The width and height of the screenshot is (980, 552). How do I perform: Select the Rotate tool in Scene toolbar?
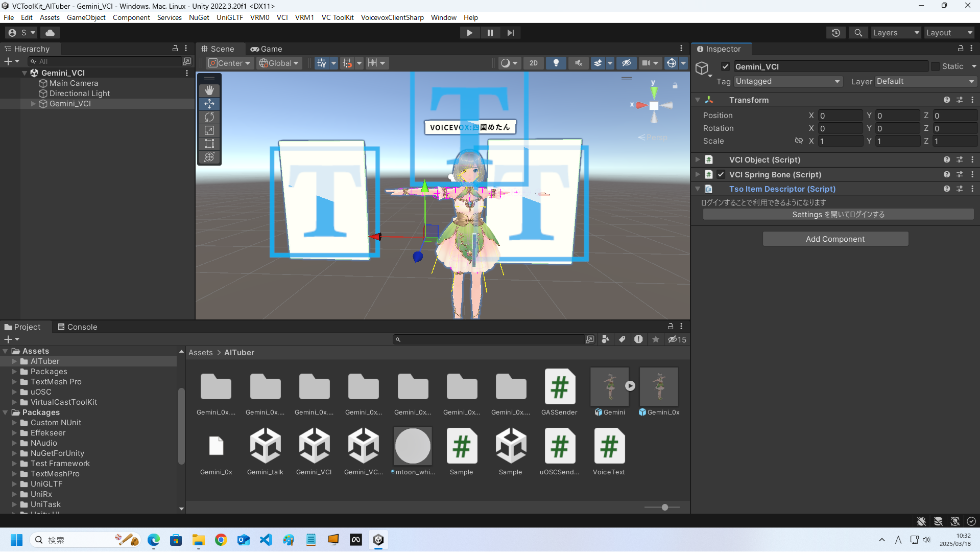(209, 117)
